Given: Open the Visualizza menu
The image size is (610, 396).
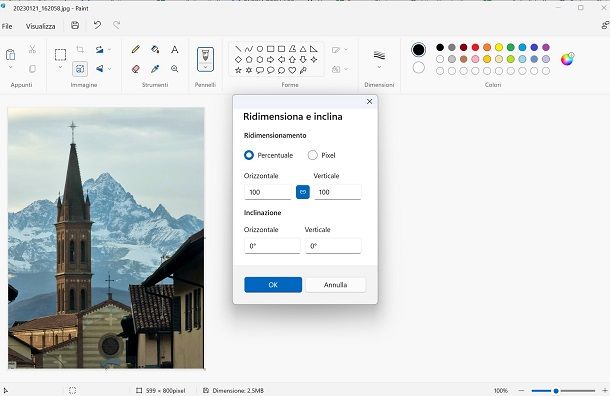Looking at the screenshot, I should 40,26.
